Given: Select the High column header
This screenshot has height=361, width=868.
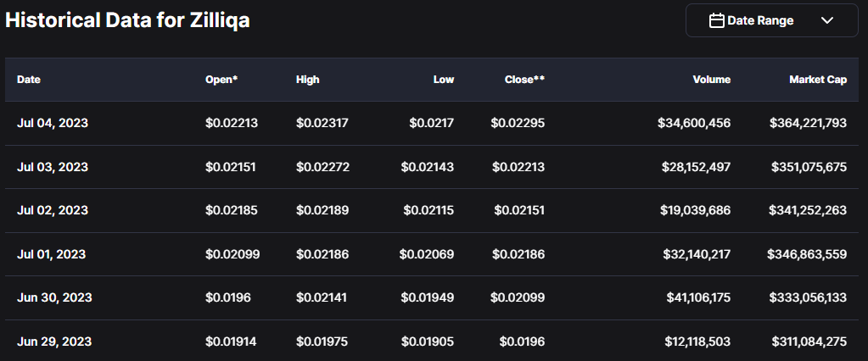Looking at the screenshot, I should tap(307, 80).
